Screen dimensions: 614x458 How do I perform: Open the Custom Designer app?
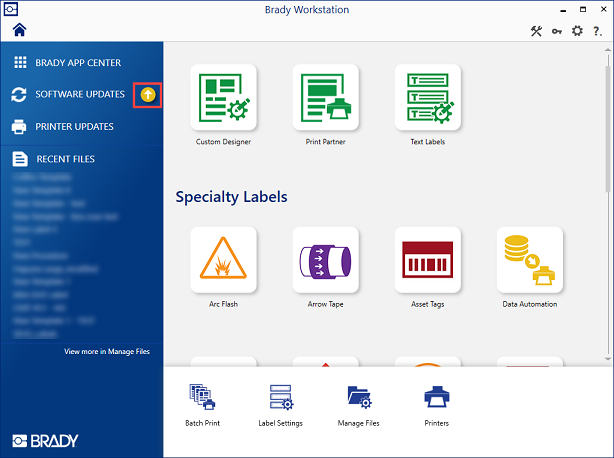coord(223,97)
